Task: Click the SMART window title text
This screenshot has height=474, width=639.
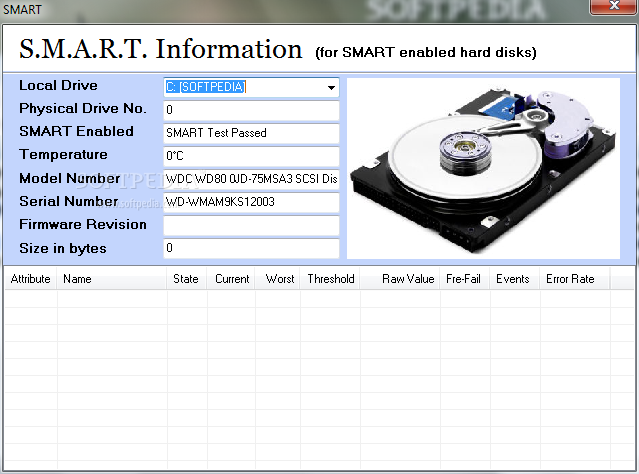Action: [22, 9]
